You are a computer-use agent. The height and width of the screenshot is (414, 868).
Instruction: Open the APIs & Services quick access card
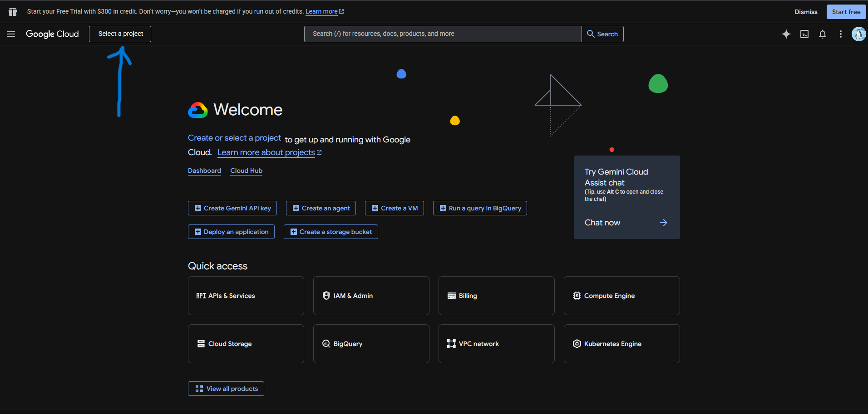coord(246,296)
